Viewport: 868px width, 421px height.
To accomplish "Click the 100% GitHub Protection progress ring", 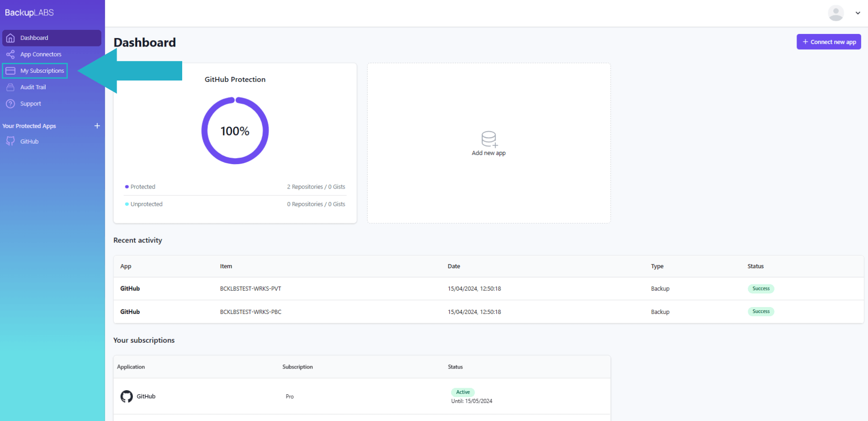I will pyautogui.click(x=235, y=131).
